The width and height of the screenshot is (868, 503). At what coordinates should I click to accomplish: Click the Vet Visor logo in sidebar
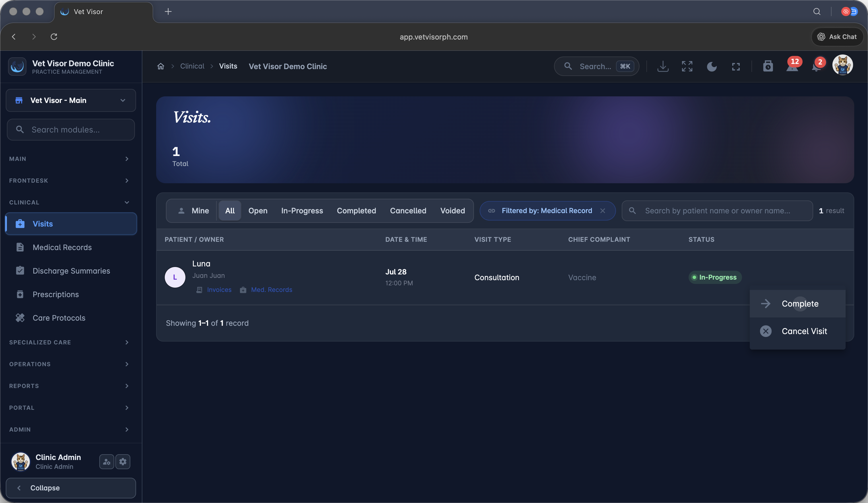[17, 66]
